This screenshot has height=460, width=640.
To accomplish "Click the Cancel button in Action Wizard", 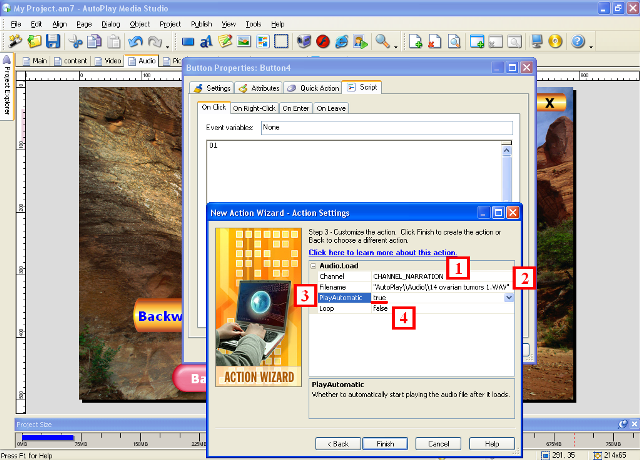I will pos(438,443).
